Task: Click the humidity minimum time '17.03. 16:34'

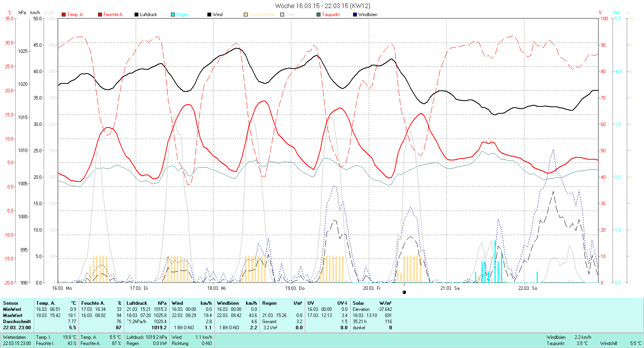Action: 93,309
